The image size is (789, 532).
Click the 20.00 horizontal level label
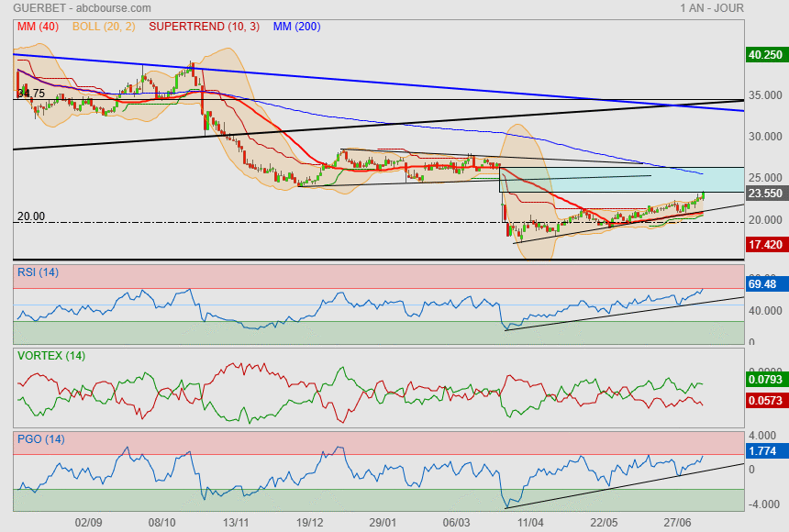coord(31,216)
